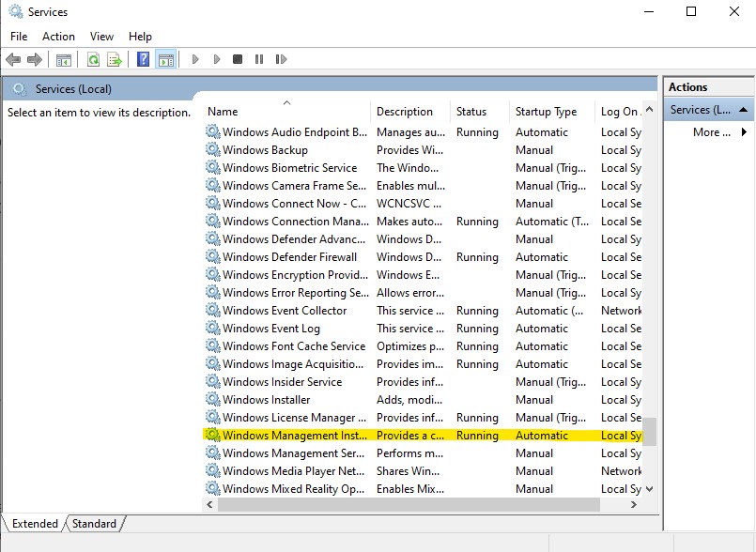Click horizontal scrollbar left arrow
The image size is (756, 552).
[x=209, y=504]
